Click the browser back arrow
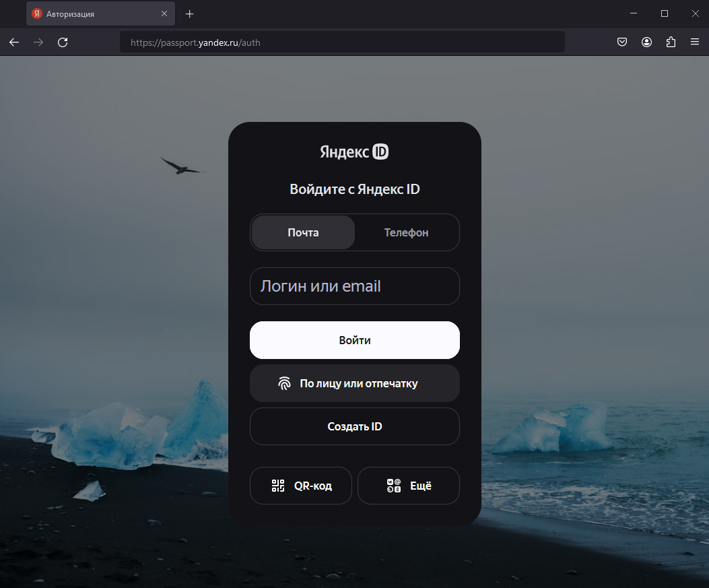Image resolution: width=709 pixels, height=588 pixels. tap(14, 42)
